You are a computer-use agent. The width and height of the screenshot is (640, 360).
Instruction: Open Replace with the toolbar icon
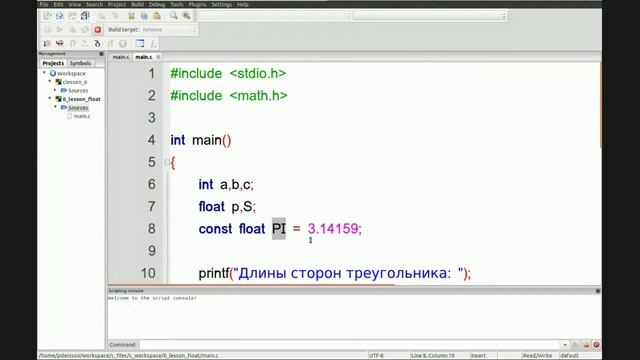point(187,16)
